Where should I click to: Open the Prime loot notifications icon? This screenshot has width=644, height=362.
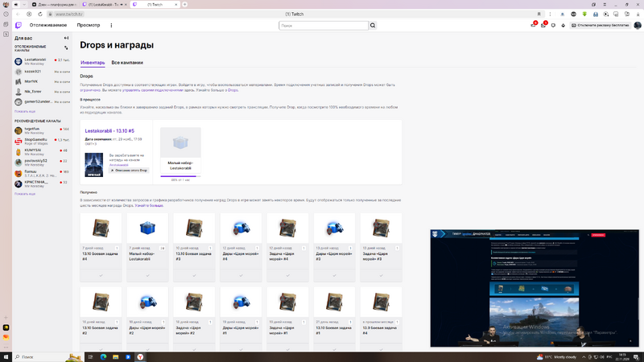pyautogui.click(x=533, y=25)
